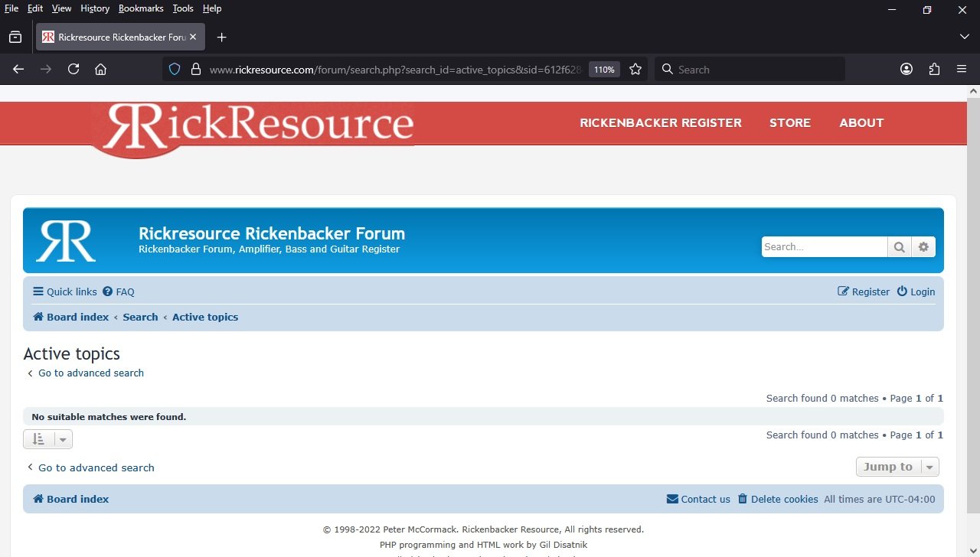This screenshot has height=557, width=980.
Task: Expand the Quick links menu
Action: coord(65,292)
